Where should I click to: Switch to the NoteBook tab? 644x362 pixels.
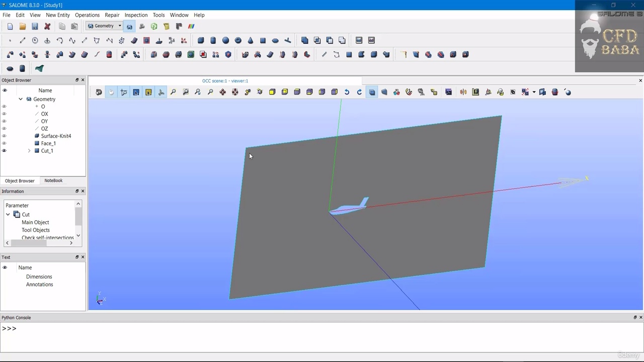53,180
